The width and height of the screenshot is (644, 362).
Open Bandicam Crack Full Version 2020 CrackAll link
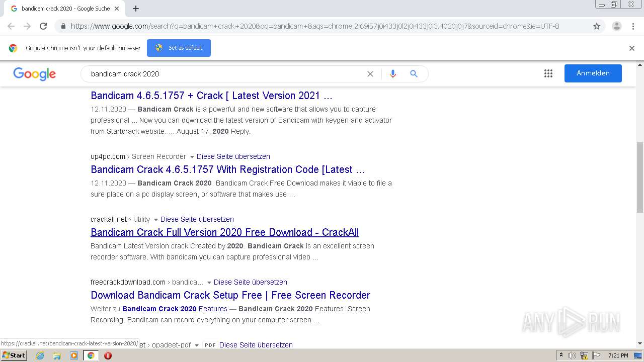(224, 232)
